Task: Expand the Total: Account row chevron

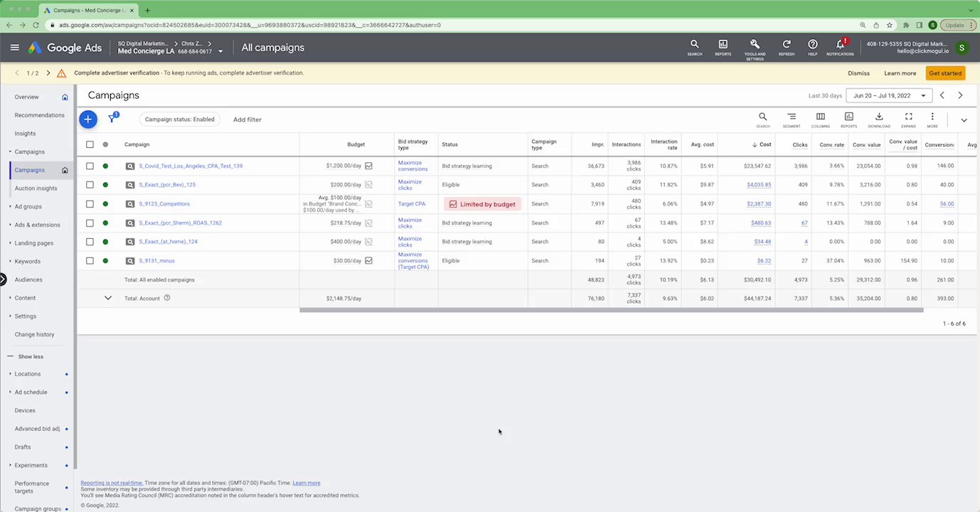Action: coord(108,298)
